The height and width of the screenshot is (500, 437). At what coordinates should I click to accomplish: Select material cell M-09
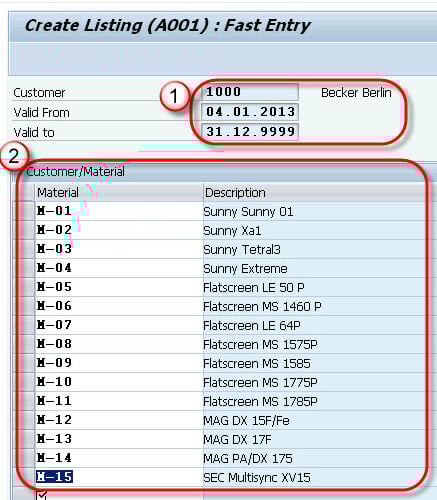pyautogui.click(x=119, y=363)
